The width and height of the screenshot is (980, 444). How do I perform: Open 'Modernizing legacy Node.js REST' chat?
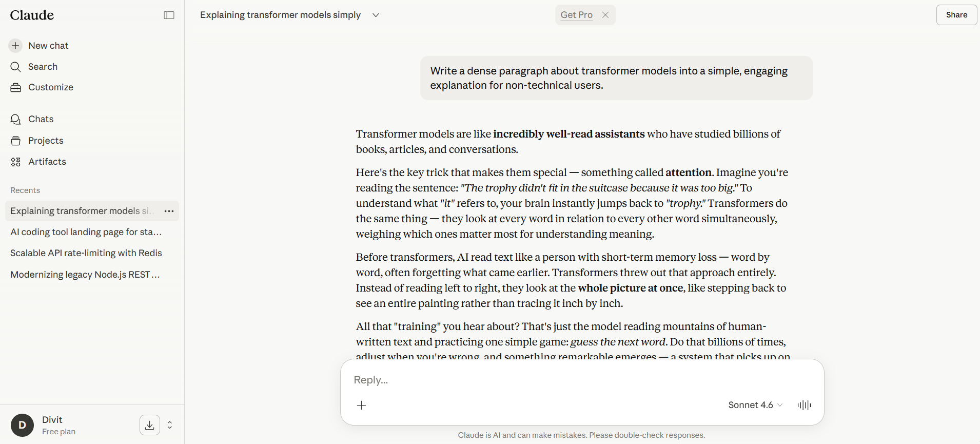(85, 275)
